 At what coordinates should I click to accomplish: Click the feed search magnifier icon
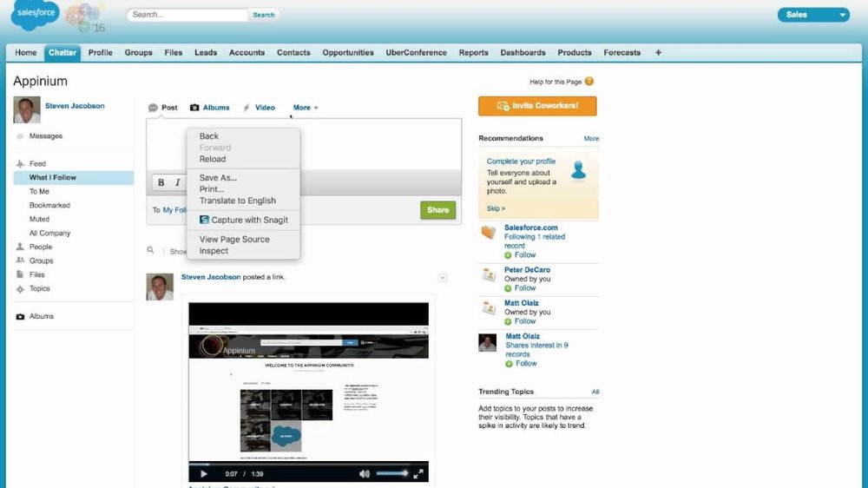(150, 250)
